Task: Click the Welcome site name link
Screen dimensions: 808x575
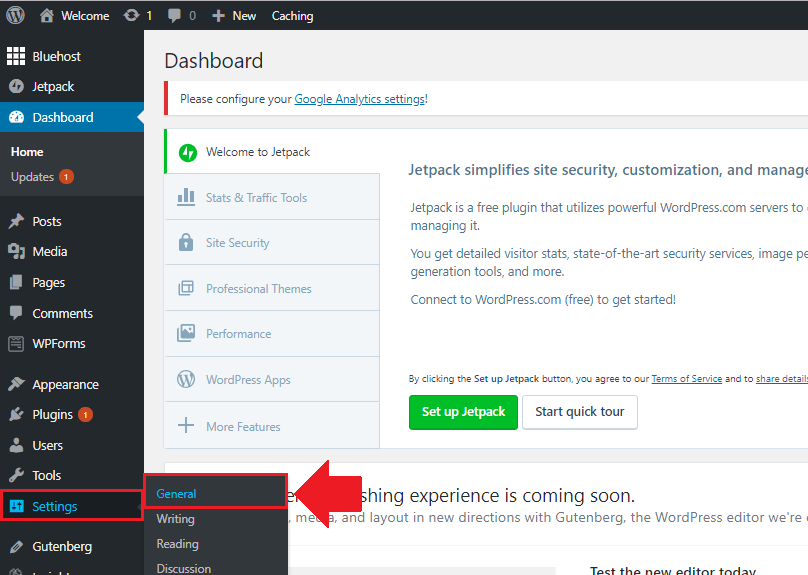Action: [85, 16]
